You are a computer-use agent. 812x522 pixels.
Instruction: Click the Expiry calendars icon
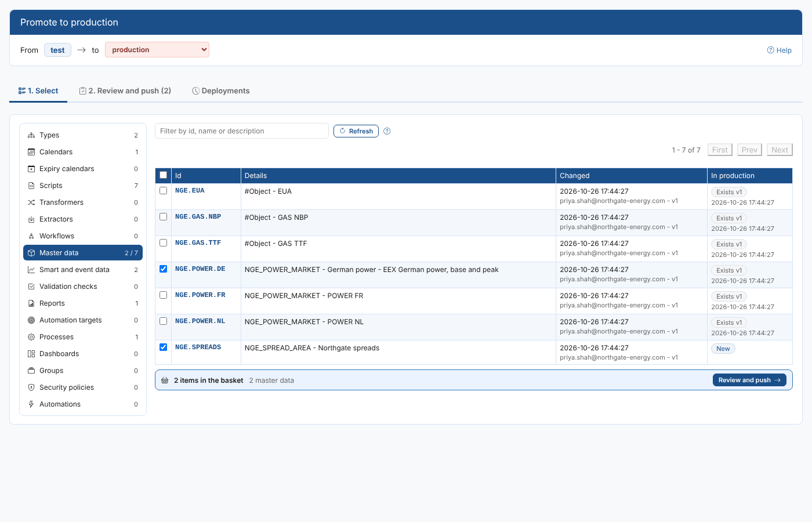click(x=31, y=169)
